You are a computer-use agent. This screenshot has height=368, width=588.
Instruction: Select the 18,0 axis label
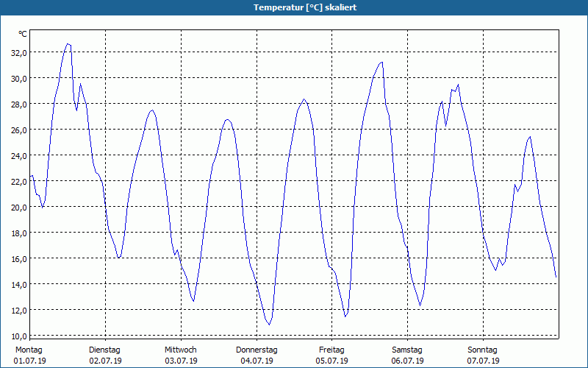coord(19,233)
